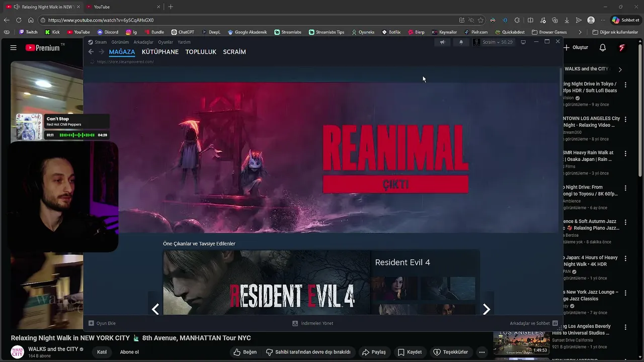Open the Görünüm menu
The image size is (644, 362).
tap(120, 42)
